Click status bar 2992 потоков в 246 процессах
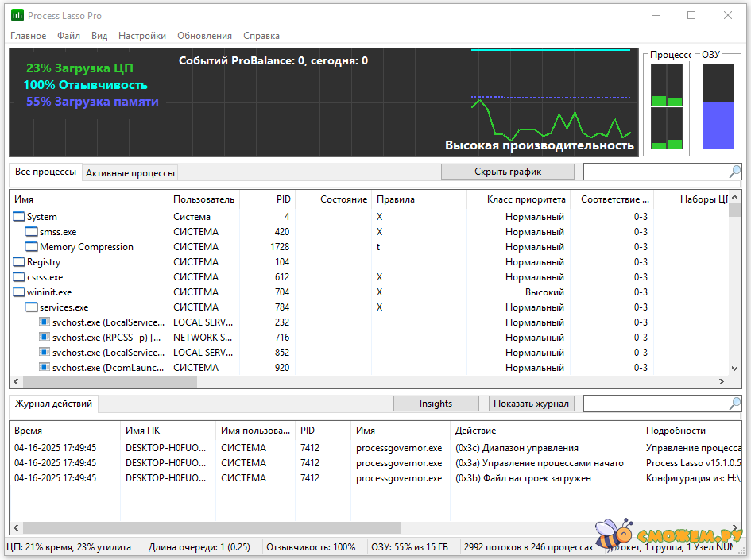Viewport: 751px width, 560px height. click(x=528, y=547)
